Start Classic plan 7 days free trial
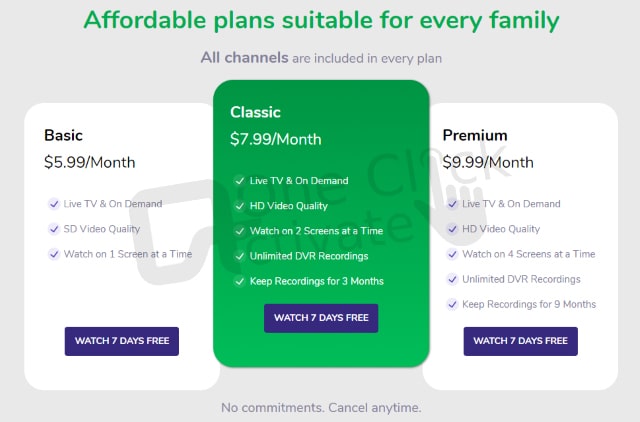Screen dimensions: 640x422 coord(321,318)
